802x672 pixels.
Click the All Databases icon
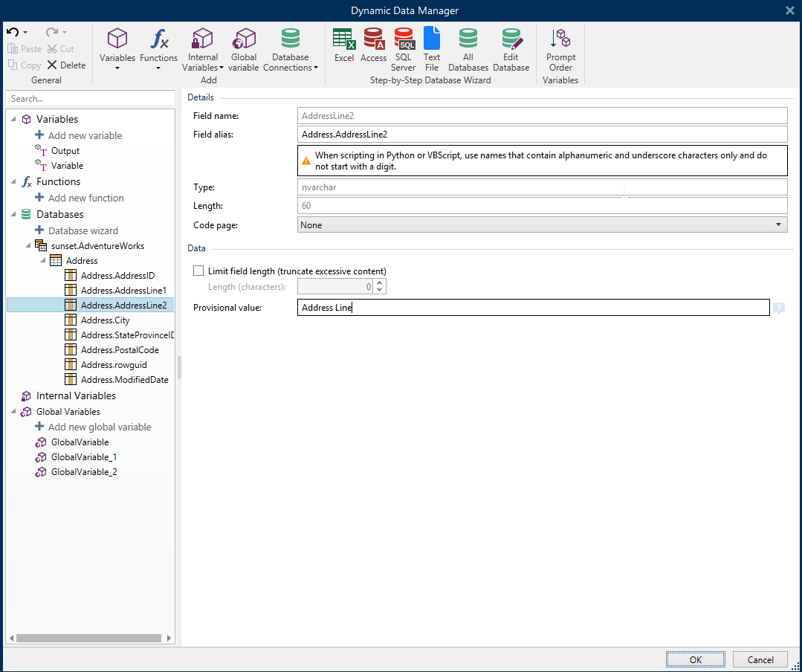[x=468, y=48]
